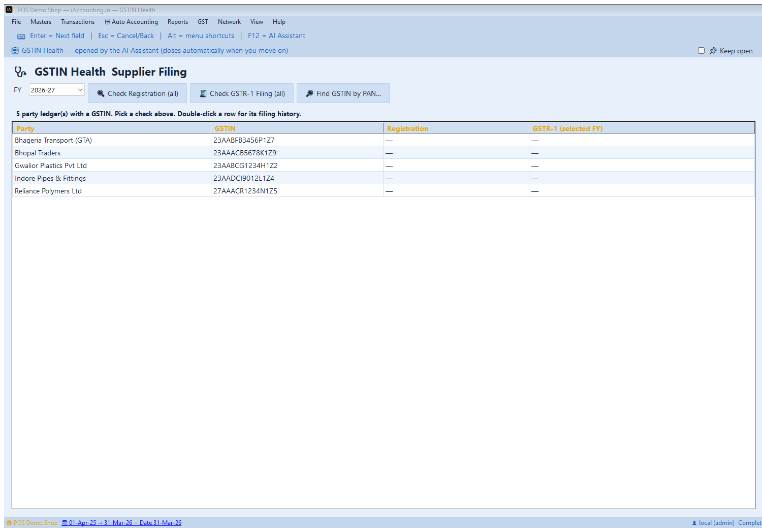Open the GST menu
762x532 pixels.
(203, 22)
